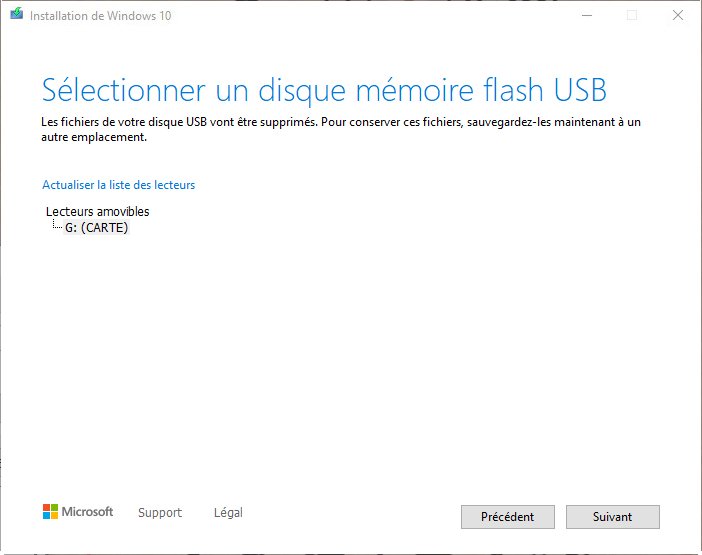Click the Microsoft four-color logo
702x555 pixels.
(50, 512)
